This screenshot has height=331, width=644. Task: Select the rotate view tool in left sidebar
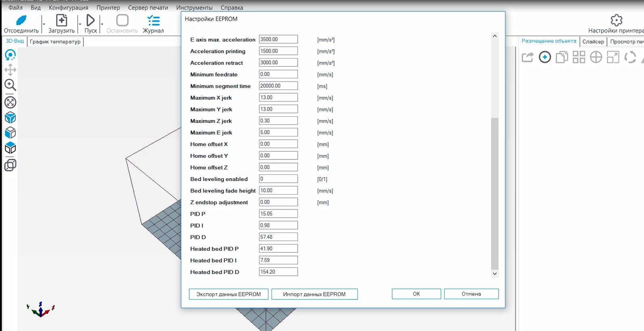[10, 55]
